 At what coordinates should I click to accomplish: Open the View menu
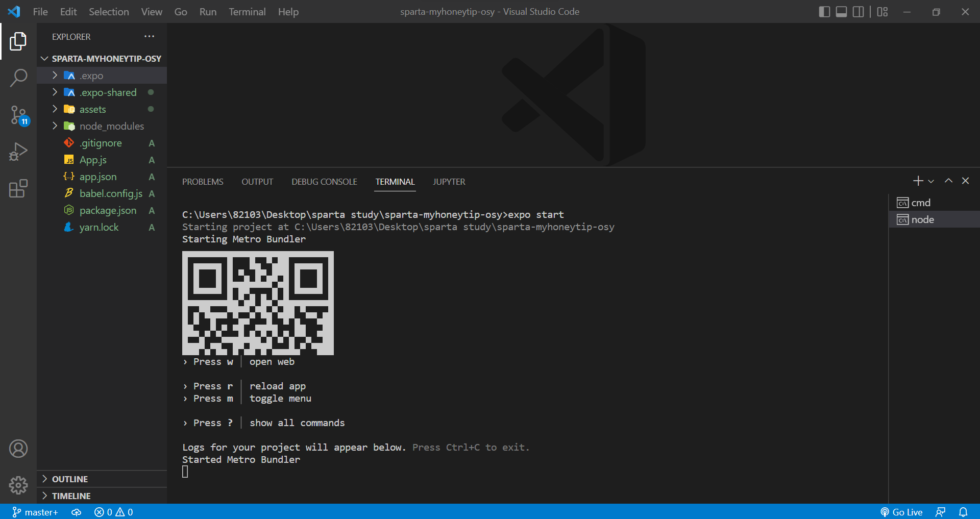tap(152, 12)
